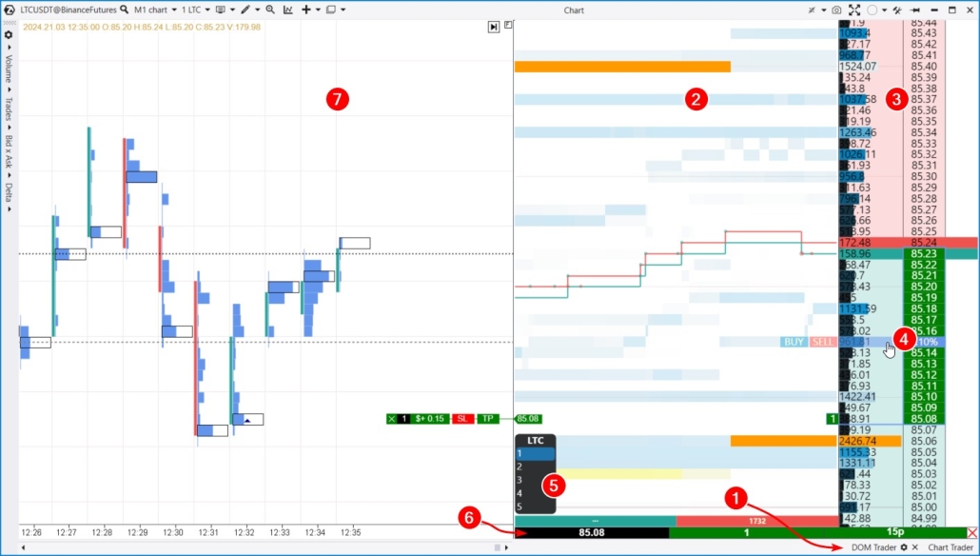Open the indicators icon on the toolbar
Viewport: 980px width, 556px height.
[288, 10]
